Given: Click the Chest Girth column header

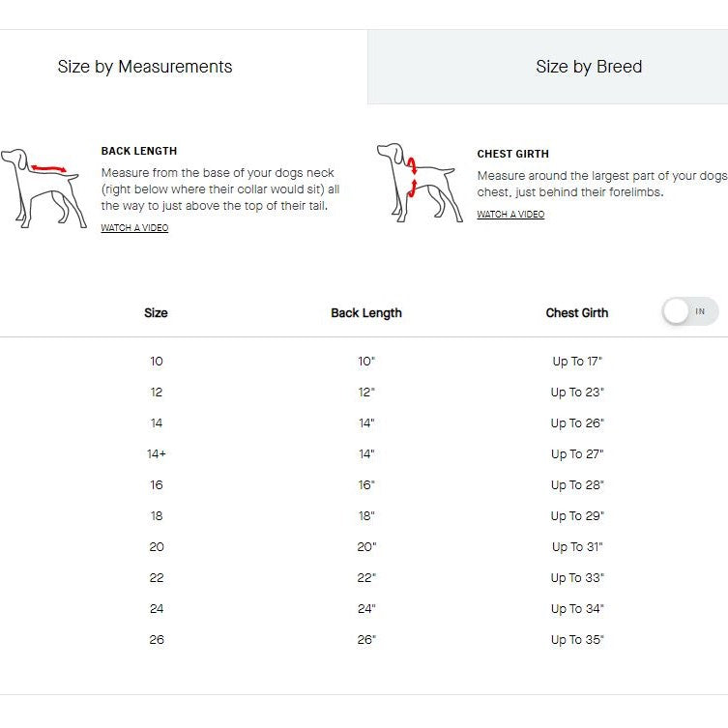Looking at the screenshot, I should point(577,313).
